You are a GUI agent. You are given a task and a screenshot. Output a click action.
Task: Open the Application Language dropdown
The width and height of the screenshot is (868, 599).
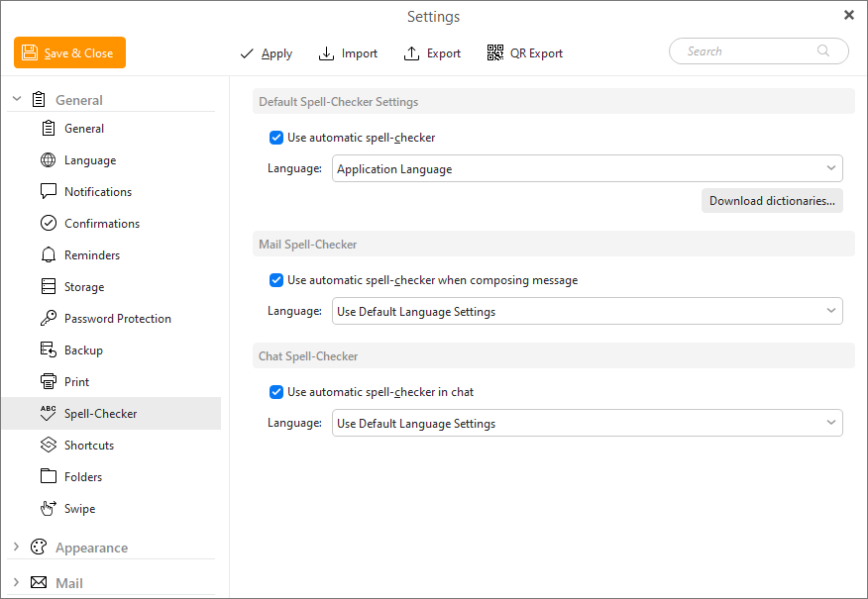coord(588,168)
